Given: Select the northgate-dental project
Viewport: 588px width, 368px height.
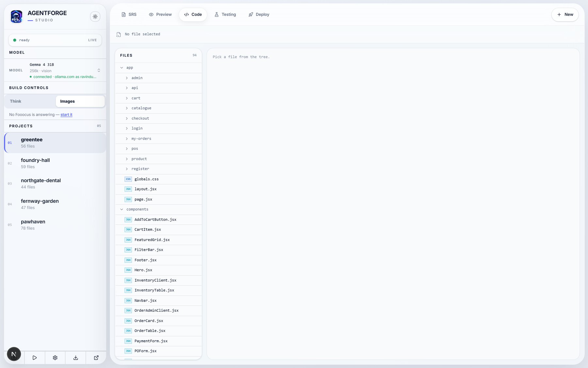Looking at the screenshot, I should tap(55, 184).
